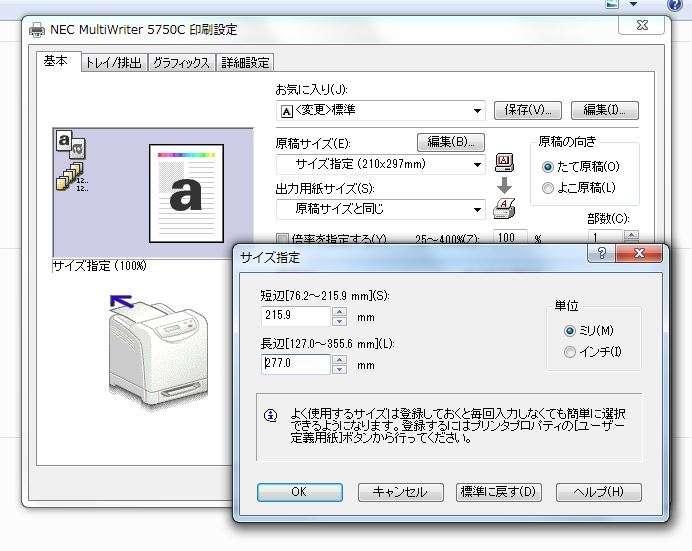Click the computer document icon beside original size
Image resolution: width=692 pixels, height=551 pixels.
504,162
